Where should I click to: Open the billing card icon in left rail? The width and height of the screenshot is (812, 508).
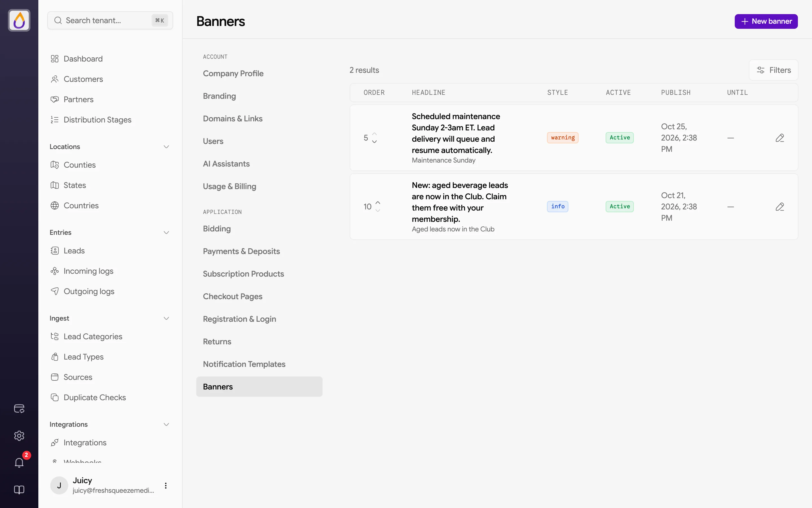(19, 409)
